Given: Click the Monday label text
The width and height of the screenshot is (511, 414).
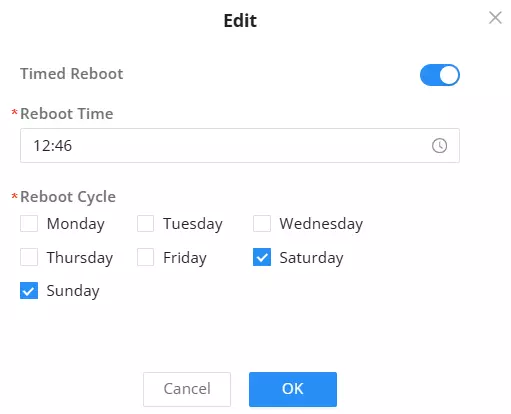Looking at the screenshot, I should (x=76, y=224).
